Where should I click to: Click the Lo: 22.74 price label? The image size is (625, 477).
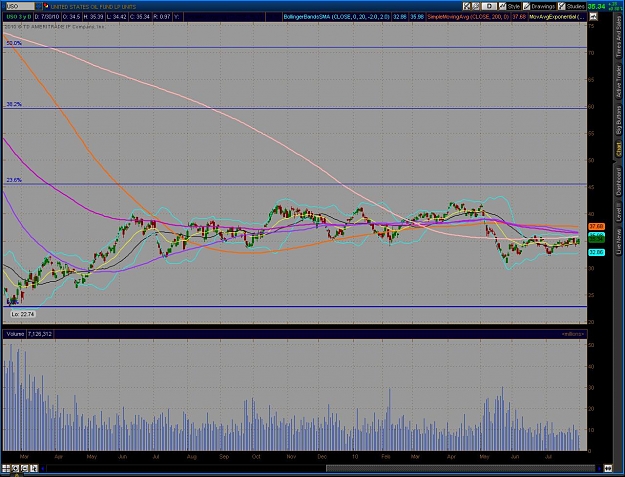[23, 314]
